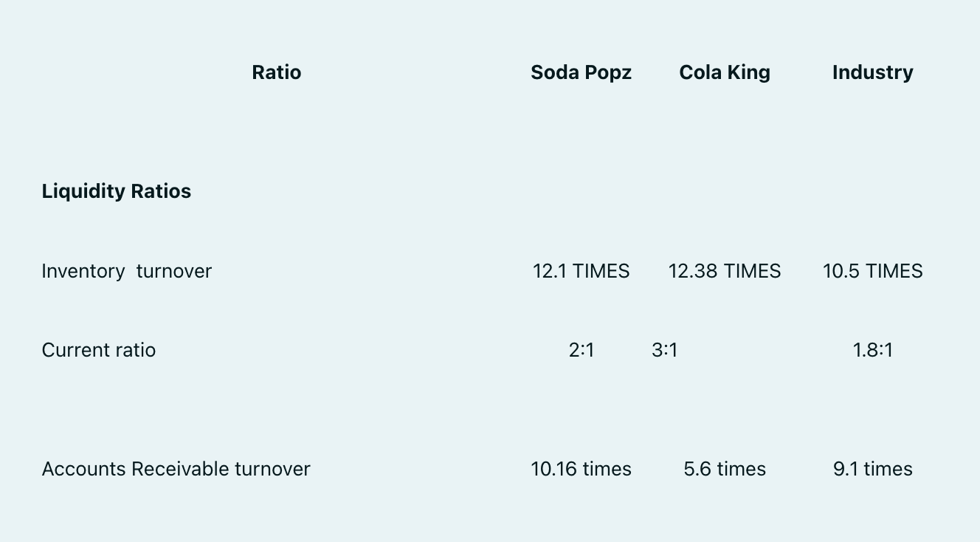Select Industry 10.5 TIMES value
Screen dimensions: 980x542
coord(872,271)
